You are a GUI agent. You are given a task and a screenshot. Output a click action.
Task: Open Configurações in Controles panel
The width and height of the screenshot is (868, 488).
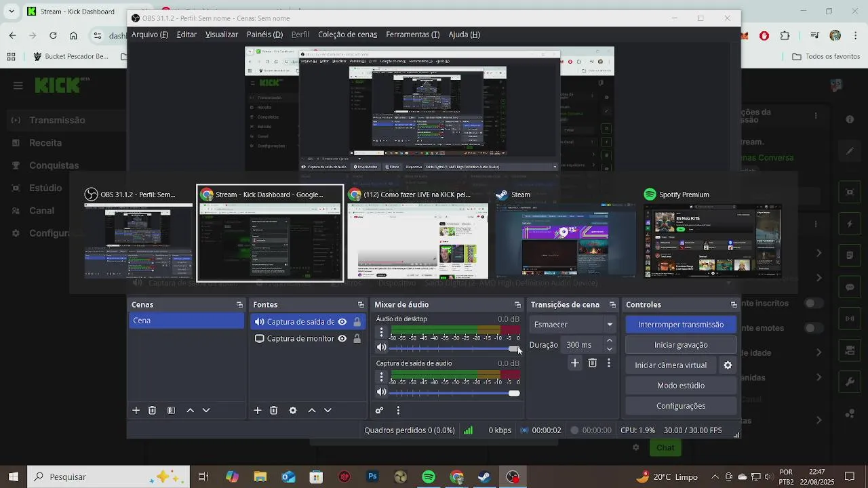tap(681, 406)
